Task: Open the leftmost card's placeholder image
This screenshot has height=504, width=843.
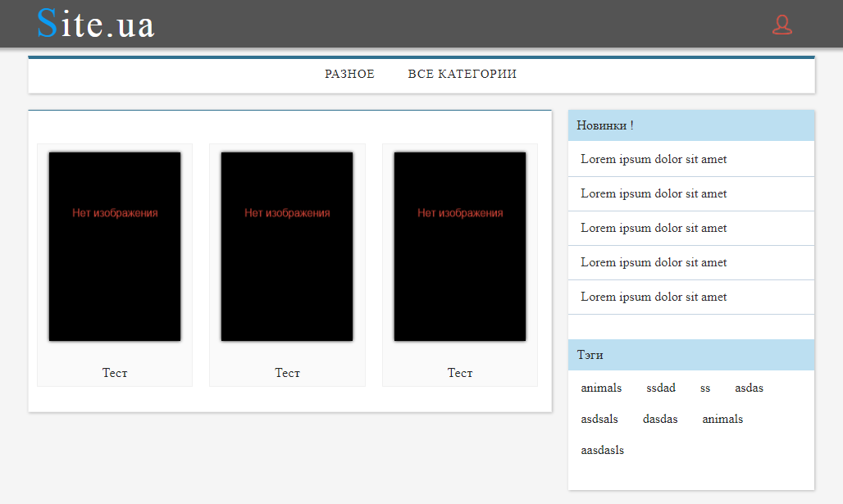Action: point(115,246)
